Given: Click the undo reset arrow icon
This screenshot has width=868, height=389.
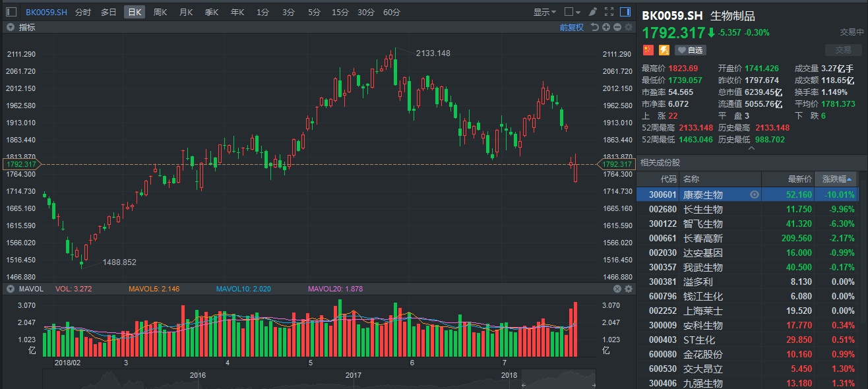Looking at the screenshot, I should point(594,27).
